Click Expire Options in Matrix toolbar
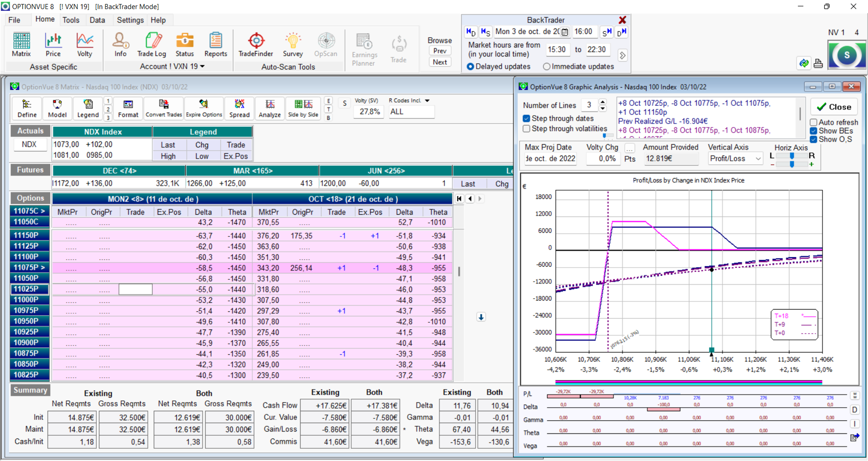The width and height of the screenshot is (868, 461). point(204,108)
